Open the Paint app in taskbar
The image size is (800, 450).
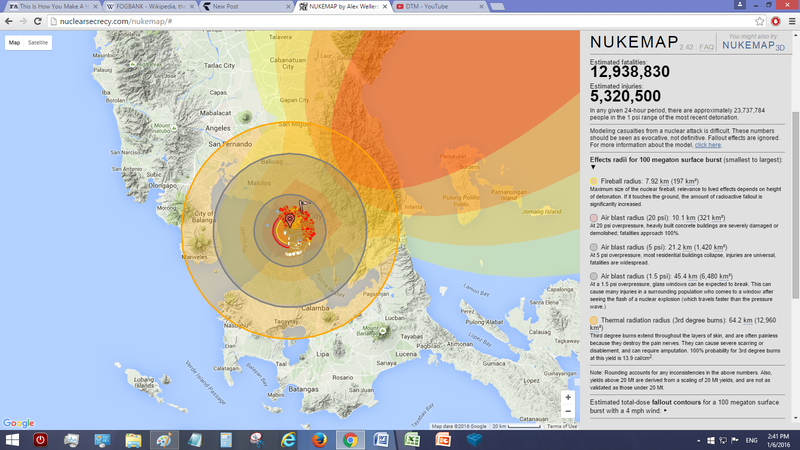(x=164, y=440)
